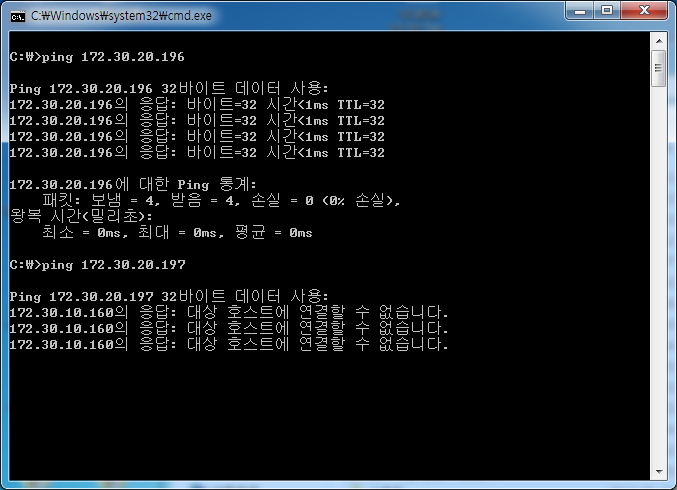
Task: Click the '172.30.20.196에 대한 Ping 통계:' line
Action: pyautogui.click(x=133, y=184)
